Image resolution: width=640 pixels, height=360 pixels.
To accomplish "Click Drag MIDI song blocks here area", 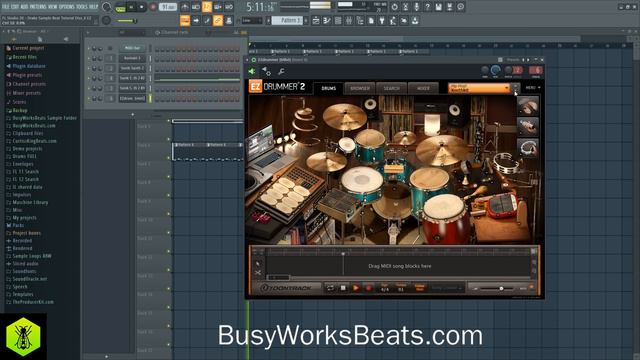I will point(400,266).
